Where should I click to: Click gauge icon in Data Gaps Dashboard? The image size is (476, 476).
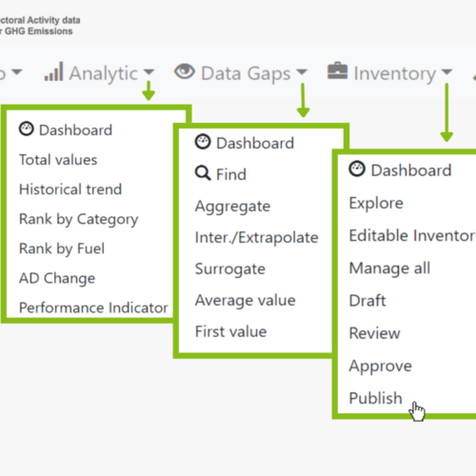point(203,142)
